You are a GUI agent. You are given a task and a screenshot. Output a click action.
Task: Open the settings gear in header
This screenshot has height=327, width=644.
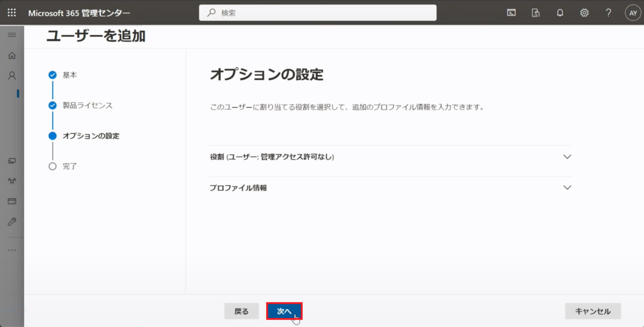(x=584, y=13)
